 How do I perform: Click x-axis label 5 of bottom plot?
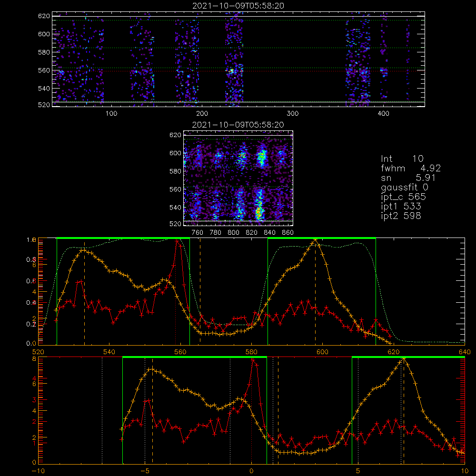point(358,471)
